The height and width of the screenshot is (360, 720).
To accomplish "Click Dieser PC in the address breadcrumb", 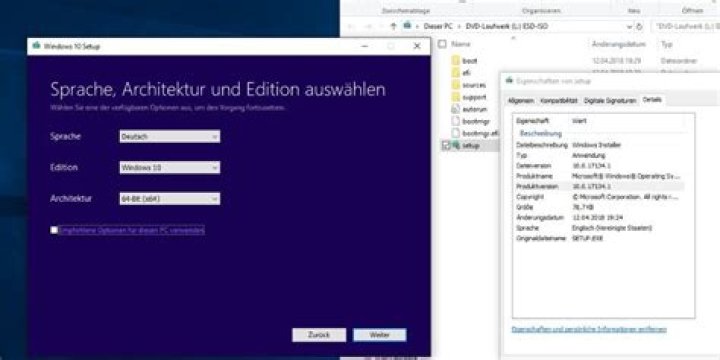I will pos(438,27).
